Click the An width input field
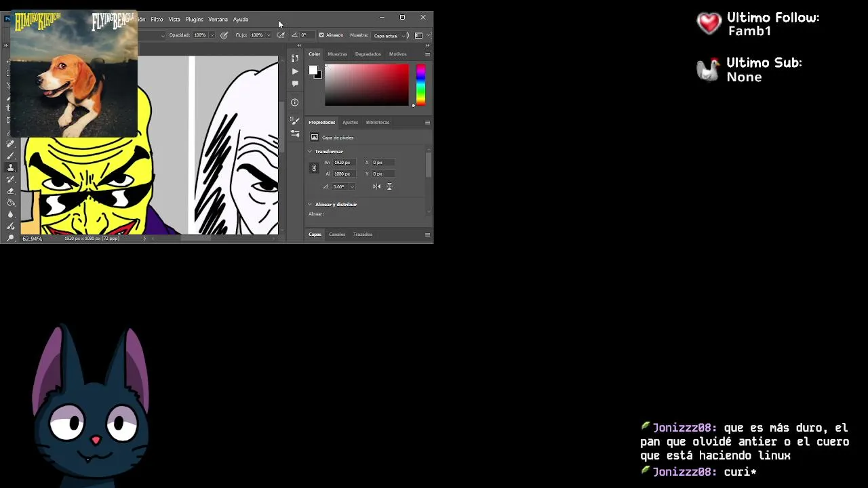868x488 pixels. [x=344, y=163]
